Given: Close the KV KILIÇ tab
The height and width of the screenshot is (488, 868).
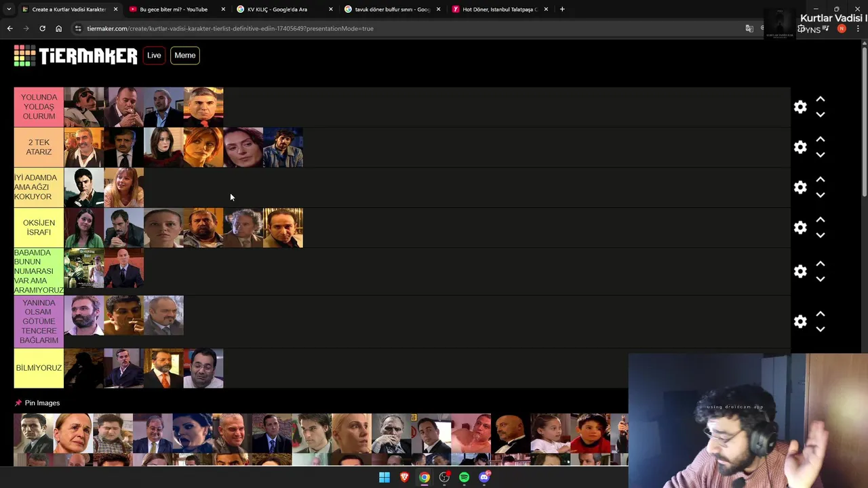Looking at the screenshot, I should point(331,9).
